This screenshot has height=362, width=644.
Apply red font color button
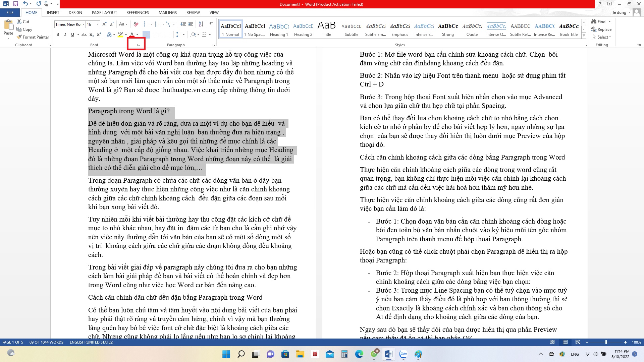tap(132, 34)
